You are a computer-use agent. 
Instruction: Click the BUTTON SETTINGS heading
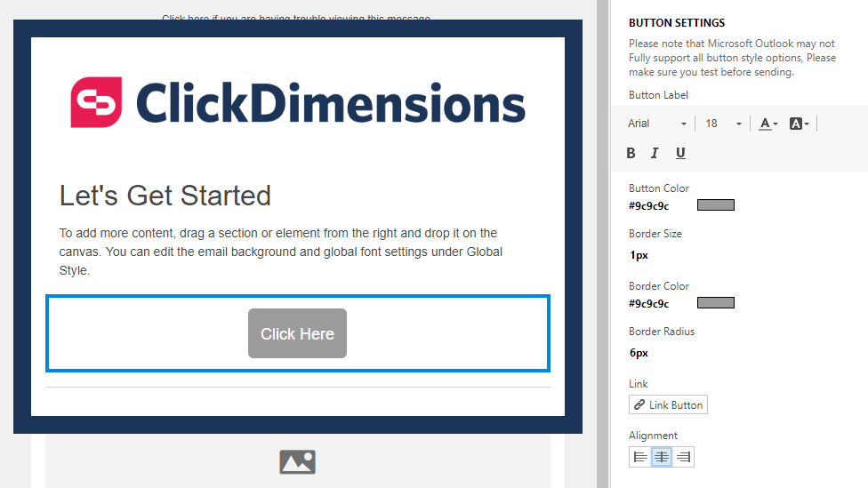point(677,23)
